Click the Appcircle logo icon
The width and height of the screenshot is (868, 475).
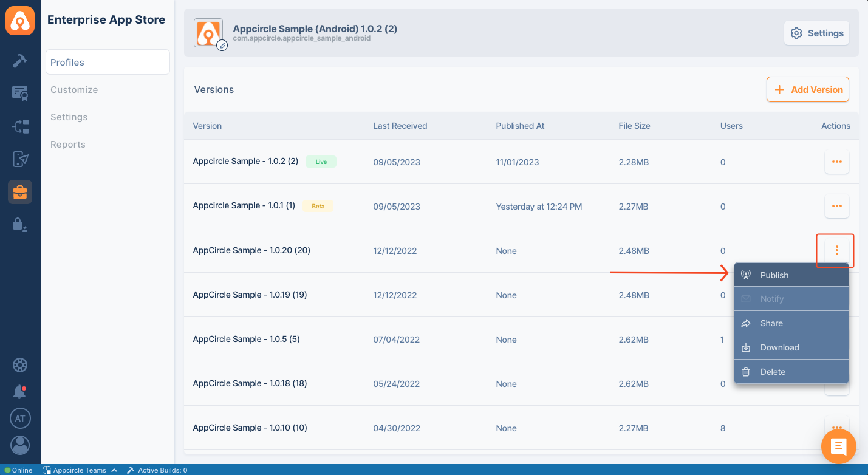pyautogui.click(x=20, y=20)
